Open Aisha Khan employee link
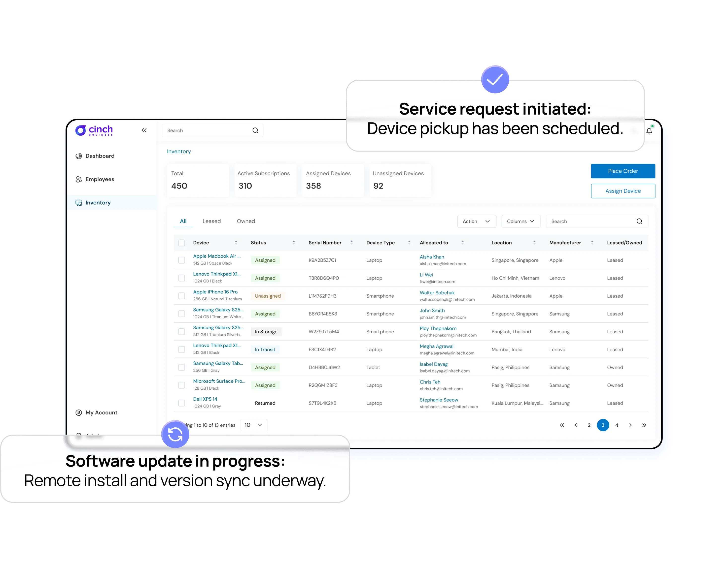Viewport: 728px width, 566px height. [x=432, y=257]
